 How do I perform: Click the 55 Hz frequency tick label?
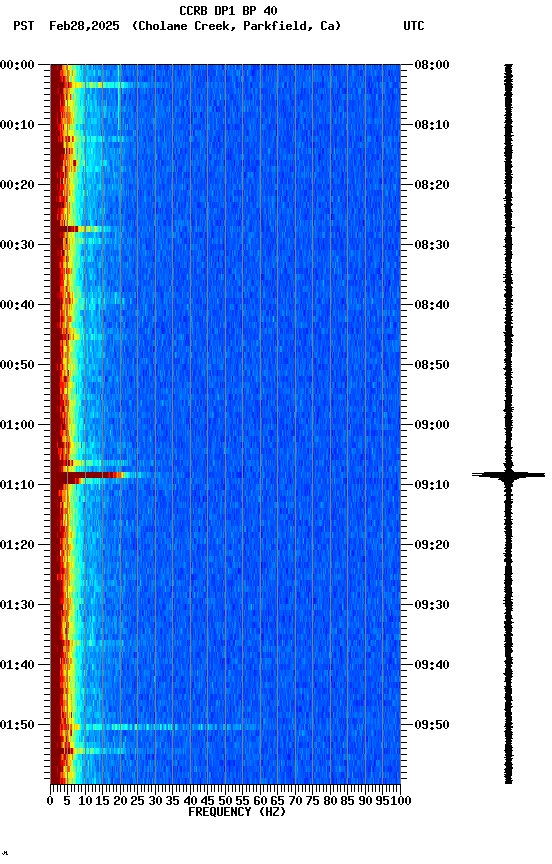242,801
